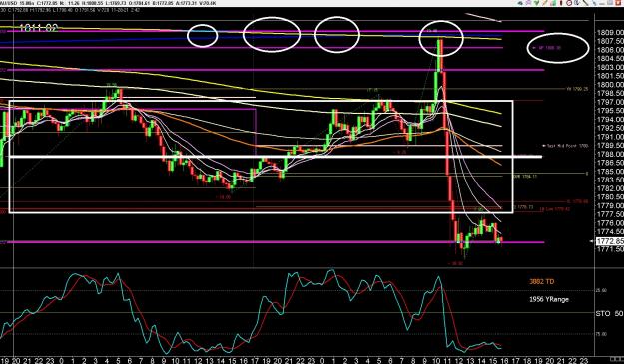The image size is (624, 364).
Task: Click the stochastic 25.00 level label
Action: click(x=601, y=291)
